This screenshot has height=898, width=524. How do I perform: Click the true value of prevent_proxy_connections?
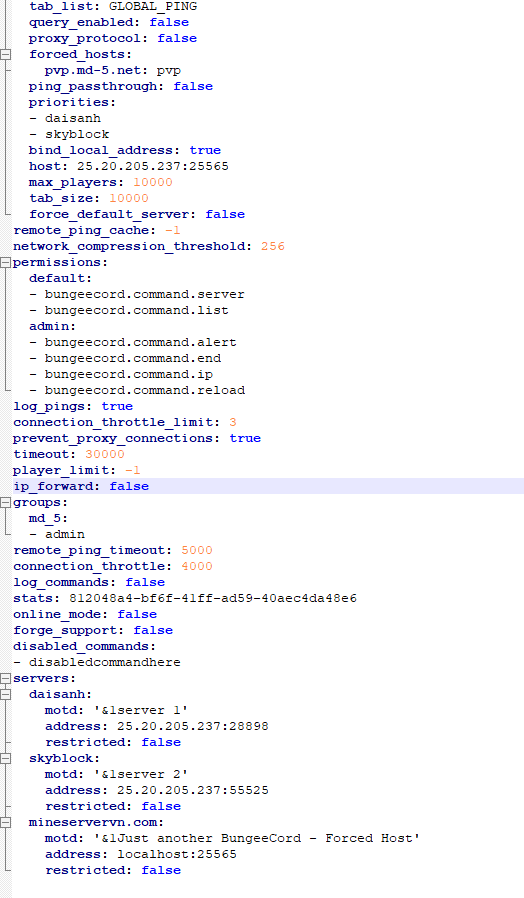245,438
